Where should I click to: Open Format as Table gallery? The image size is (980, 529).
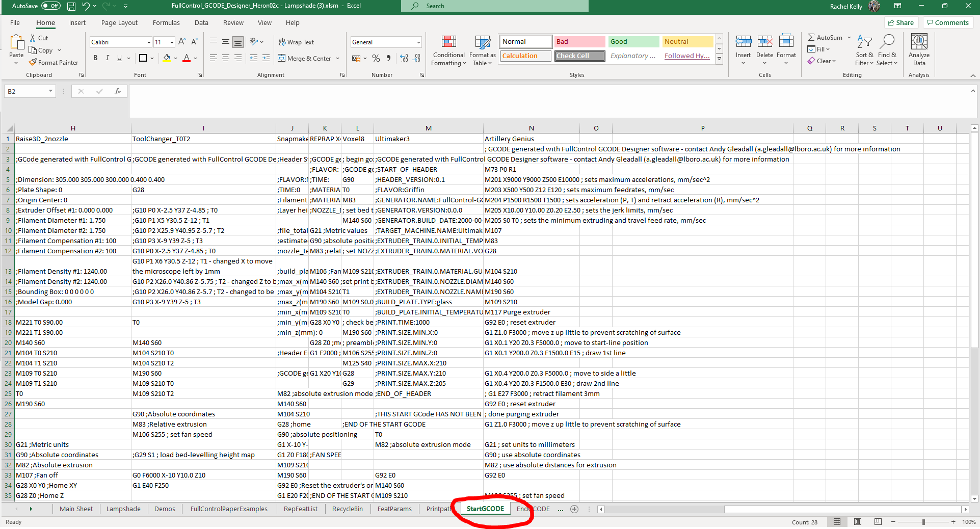[x=482, y=50]
